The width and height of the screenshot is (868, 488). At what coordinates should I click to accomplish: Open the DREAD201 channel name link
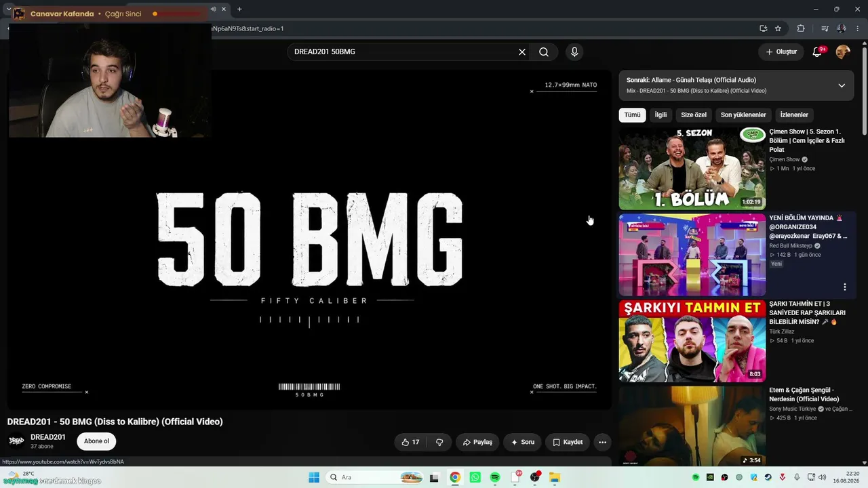48,437
